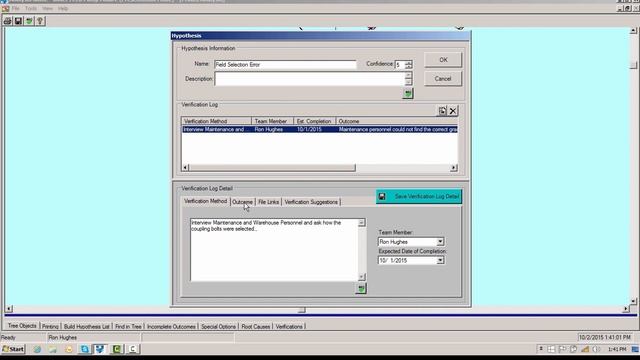Image resolution: width=640 pixels, height=360 pixels.
Task: Click Est. Completion column header
Action: [x=314, y=121]
